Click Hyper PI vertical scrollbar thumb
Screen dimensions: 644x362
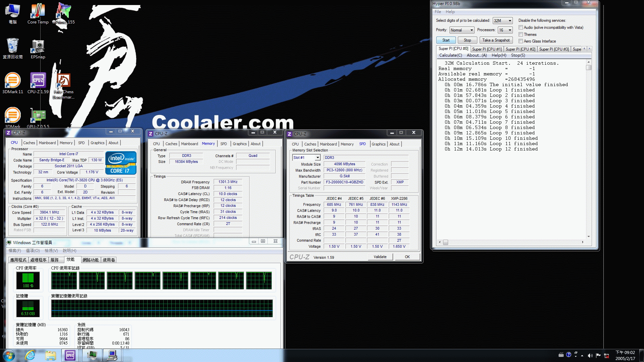[589, 67]
